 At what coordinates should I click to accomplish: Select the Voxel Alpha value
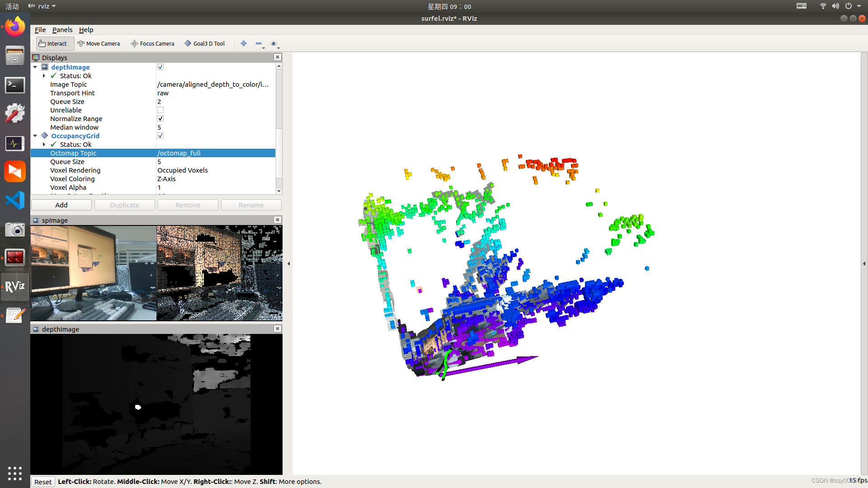coord(216,188)
